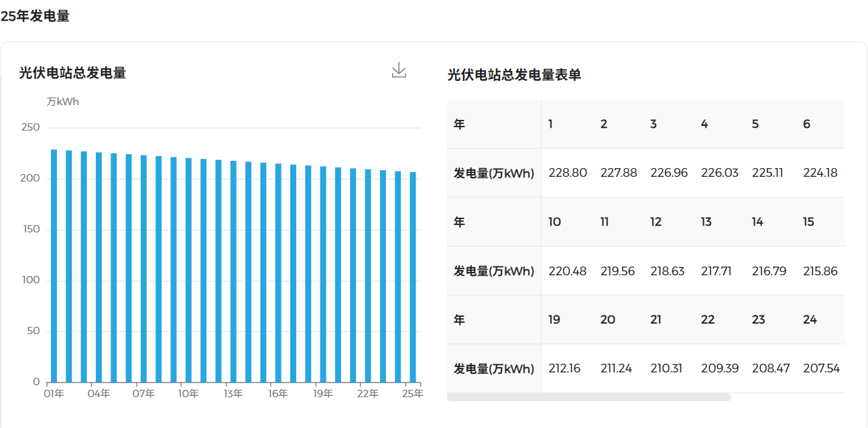Click the x-axis label 07年

click(x=143, y=395)
